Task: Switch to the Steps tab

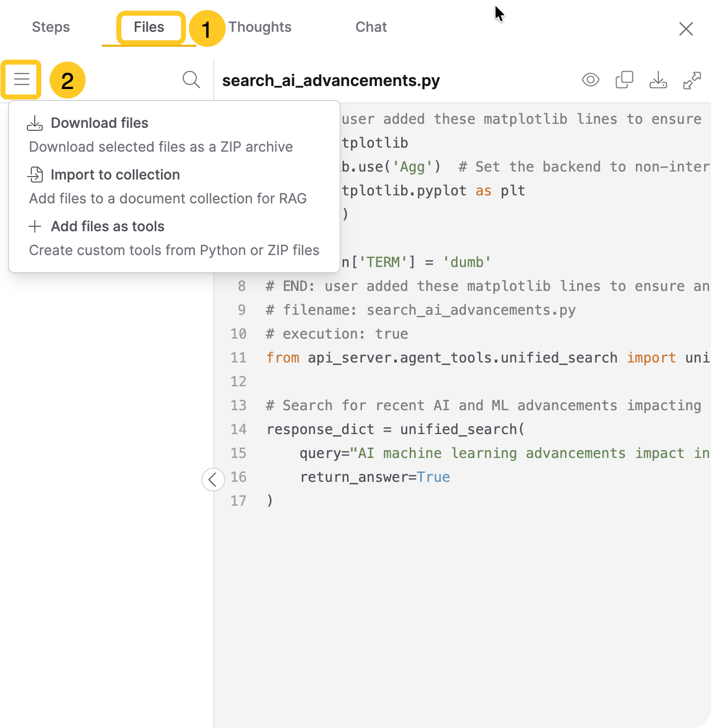Action: 51,27
